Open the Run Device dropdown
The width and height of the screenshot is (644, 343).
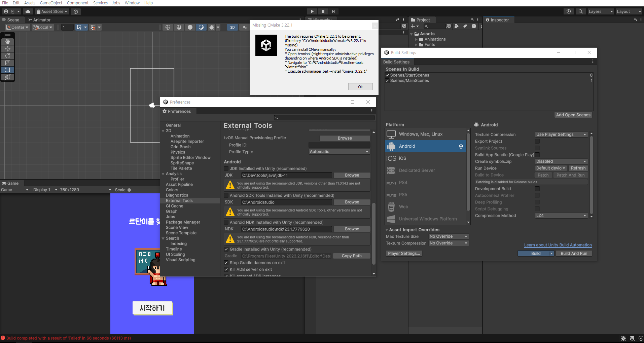pyautogui.click(x=551, y=168)
